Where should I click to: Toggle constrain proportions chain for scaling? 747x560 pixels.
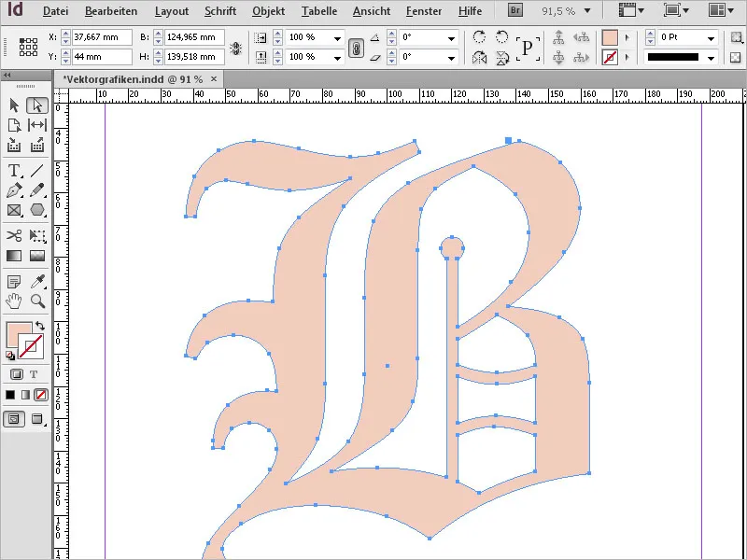click(356, 48)
